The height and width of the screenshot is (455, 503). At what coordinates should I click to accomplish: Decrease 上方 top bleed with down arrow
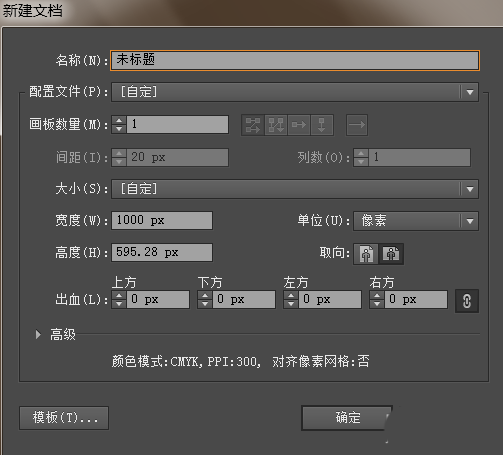click(119, 304)
